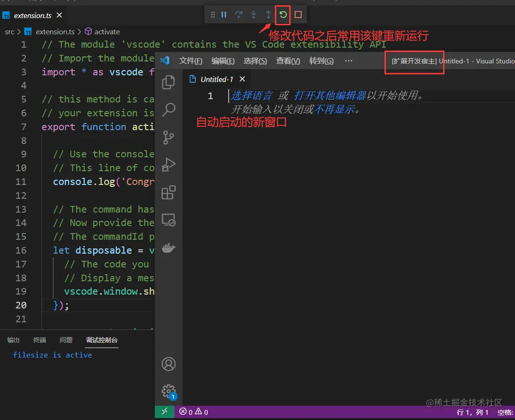Click the 选择语言 link
Viewport: 515px width, 420px height.
pyautogui.click(x=251, y=96)
